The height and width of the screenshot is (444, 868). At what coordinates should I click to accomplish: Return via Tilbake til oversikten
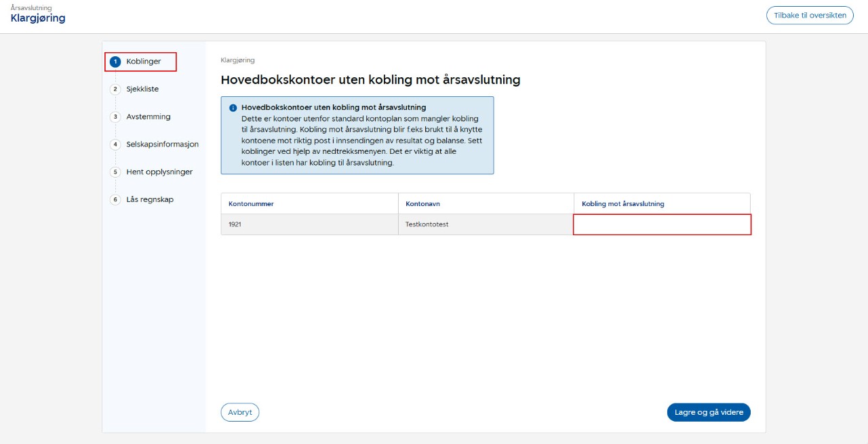pyautogui.click(x=810, y=16)
